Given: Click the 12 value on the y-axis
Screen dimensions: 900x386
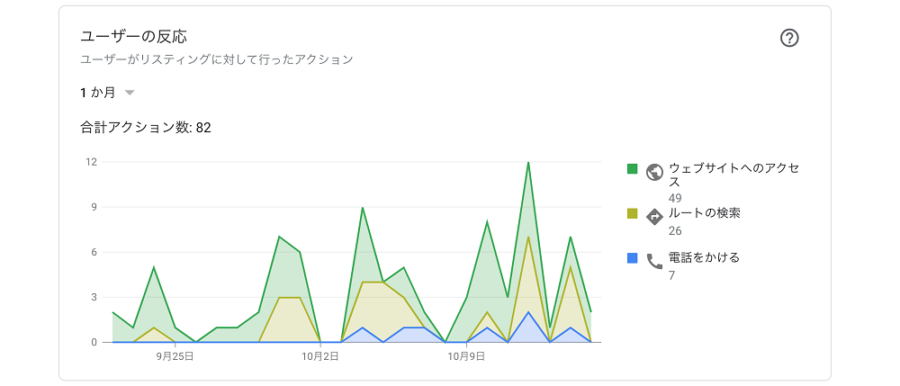Looking at the screenshot, I should coord(91,162).
